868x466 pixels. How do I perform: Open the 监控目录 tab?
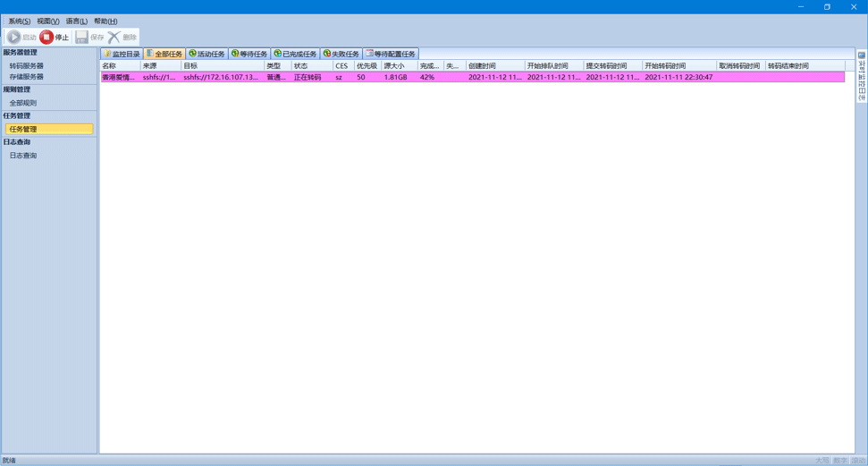click(x=121, y=54)
